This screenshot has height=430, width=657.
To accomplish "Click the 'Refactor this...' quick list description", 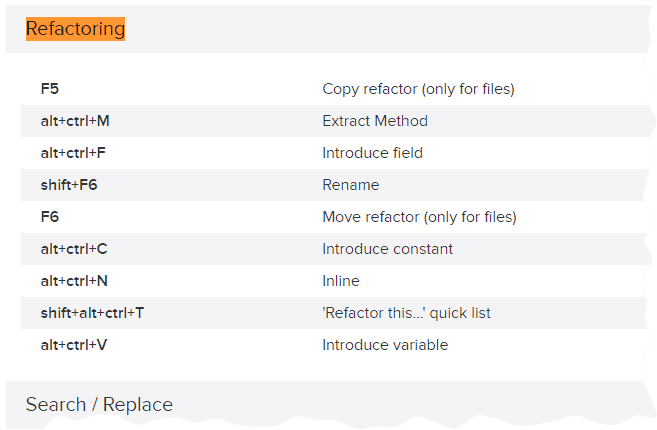I will 406,313.
